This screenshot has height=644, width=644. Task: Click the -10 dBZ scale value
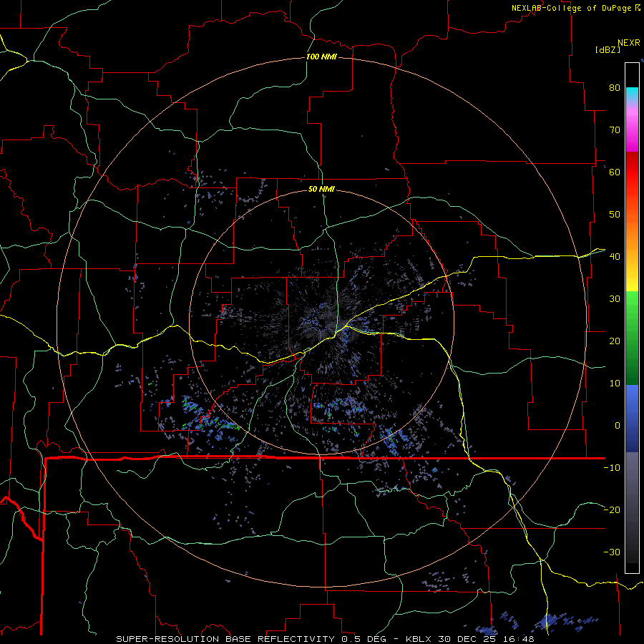(612, 467)
